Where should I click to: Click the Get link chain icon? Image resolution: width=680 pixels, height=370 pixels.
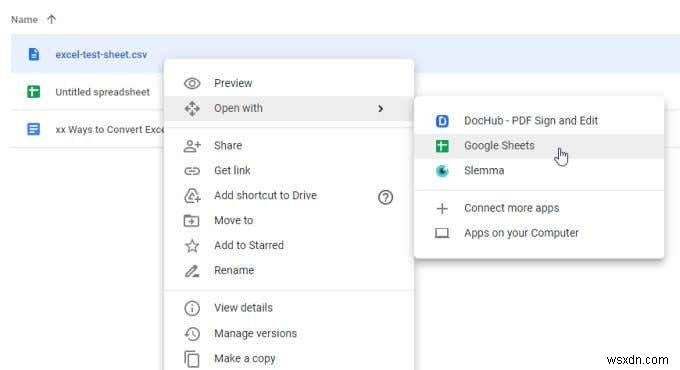click(x=192, y=171)
